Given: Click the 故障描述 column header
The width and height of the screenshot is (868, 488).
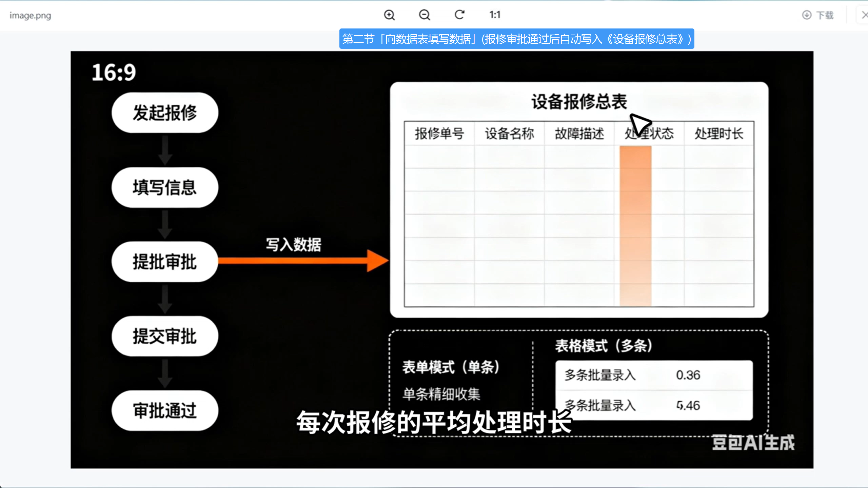Looking at the screenshot, I should coord(579,134).
